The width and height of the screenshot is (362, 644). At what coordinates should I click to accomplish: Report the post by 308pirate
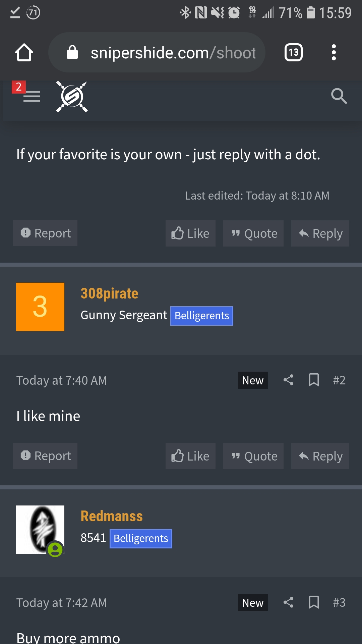pyautogui.click(x=45, y=456)
